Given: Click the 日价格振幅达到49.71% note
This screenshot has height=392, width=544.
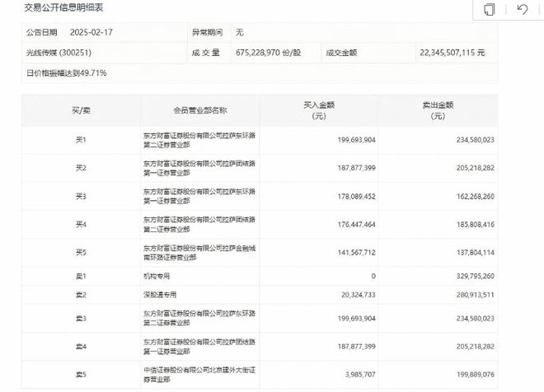Looking at the screenshot, I should tap(67, 73).
